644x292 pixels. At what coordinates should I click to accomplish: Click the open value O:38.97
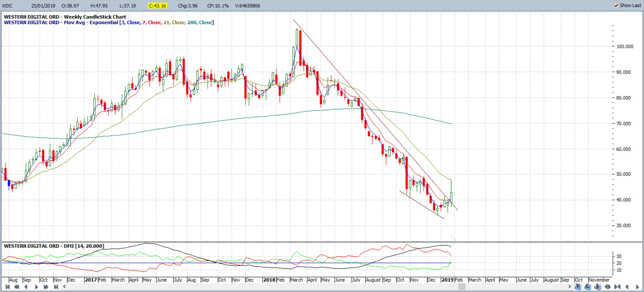70,6
